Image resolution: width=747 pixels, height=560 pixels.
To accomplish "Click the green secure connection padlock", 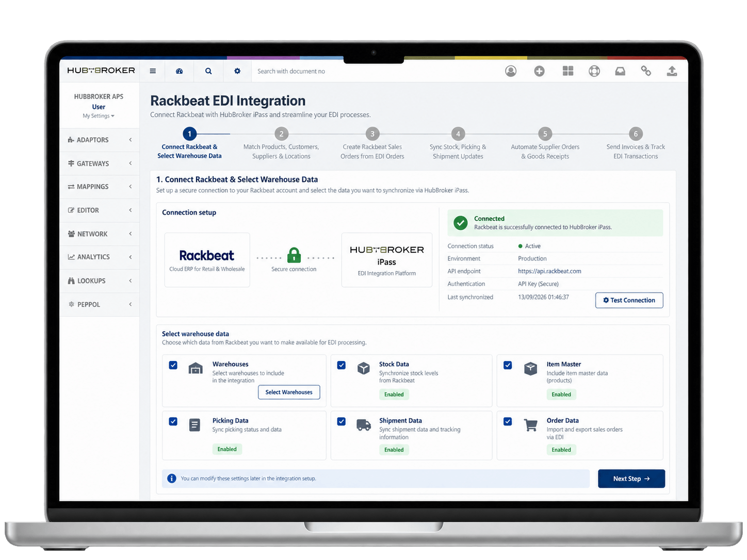I will (294, 255).
